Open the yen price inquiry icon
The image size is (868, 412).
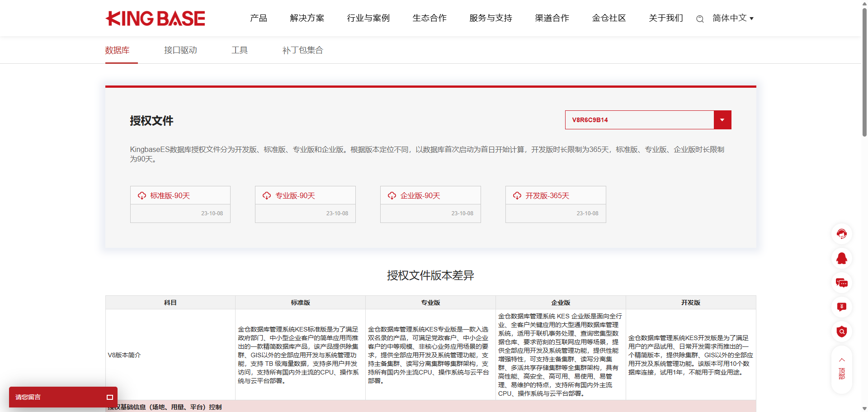(x=842, y=307)
